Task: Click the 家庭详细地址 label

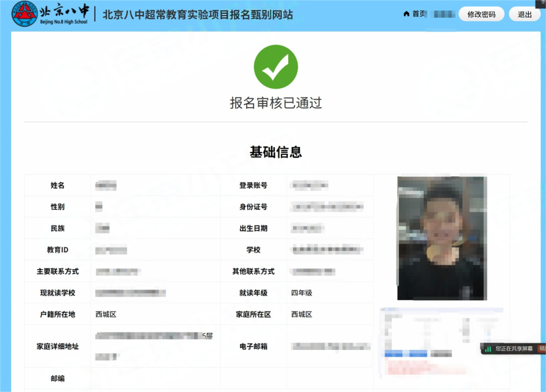Action: coord(58,346)
